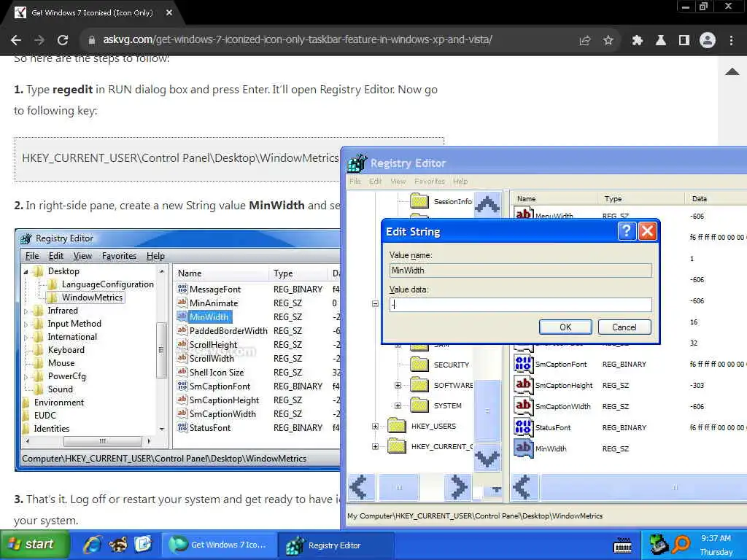747x560 pixels.
Task: Open the Chrome three-dot menu
Action: coord(731,41)
